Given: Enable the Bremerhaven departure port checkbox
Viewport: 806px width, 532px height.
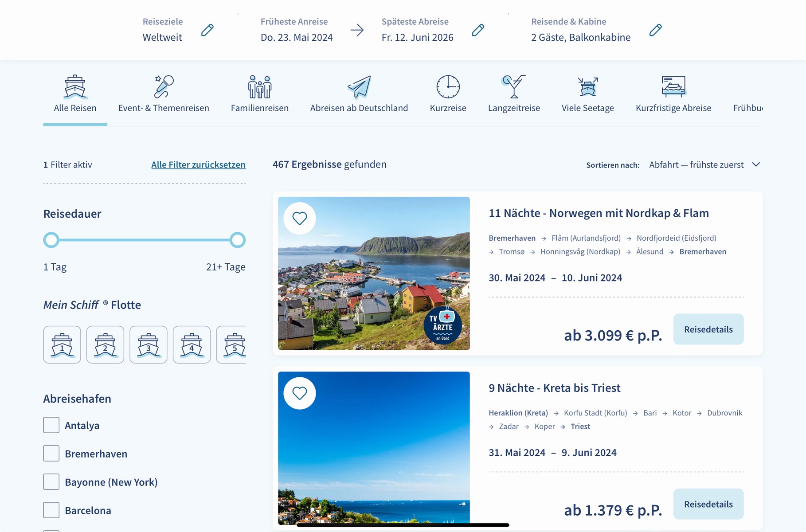Looking at the screenshot, I should [51, 454].
